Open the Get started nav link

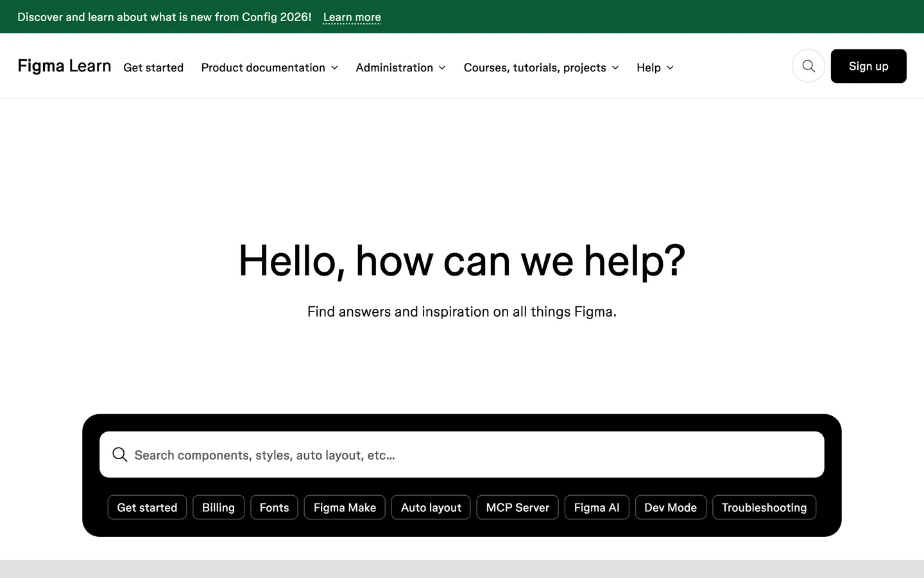pyautogui.click(x=153, y=67)
